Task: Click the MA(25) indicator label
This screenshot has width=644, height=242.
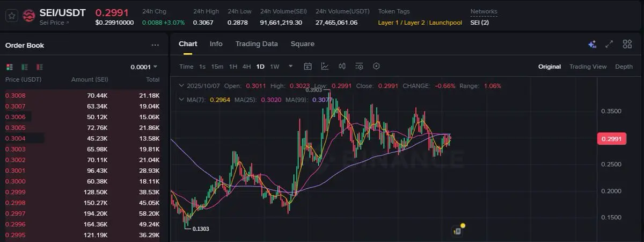Action: tap(246, 100)
